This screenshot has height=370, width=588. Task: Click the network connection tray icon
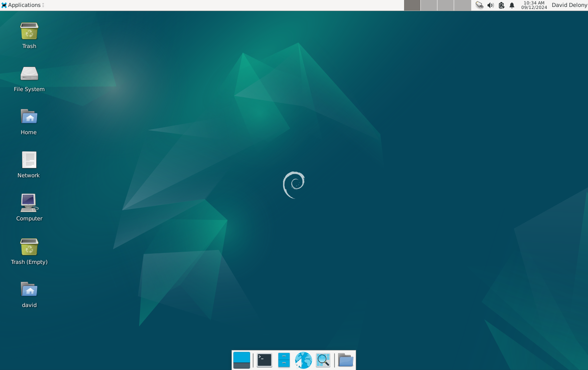pyautogui.click(x=479, y=5)
